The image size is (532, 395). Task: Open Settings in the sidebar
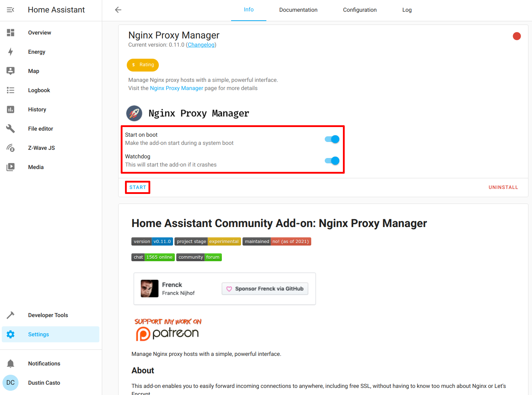point(51,335)
